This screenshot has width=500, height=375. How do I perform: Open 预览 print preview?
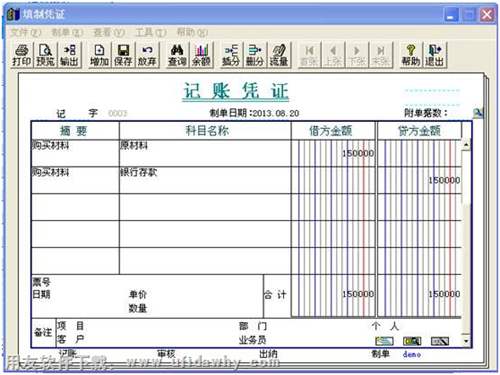[45, 55]
